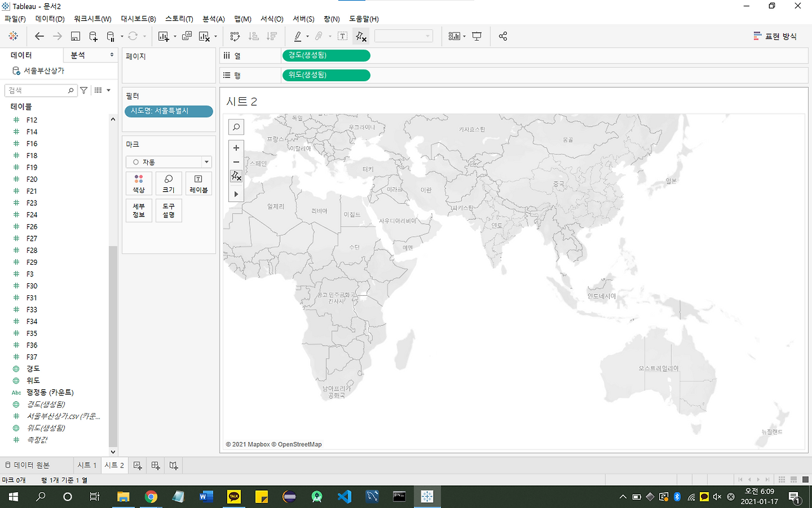Click the Tableau start page logo icon
This screenshot has height=508, width=812.
point(13,36)
